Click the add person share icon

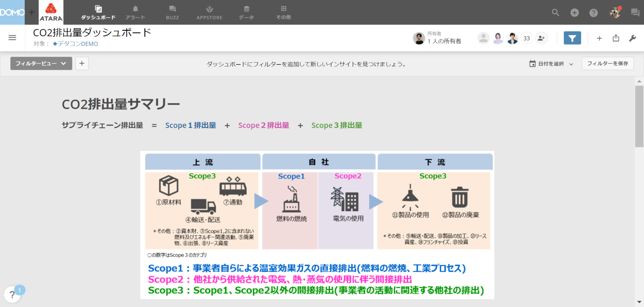tap(541, 38)
